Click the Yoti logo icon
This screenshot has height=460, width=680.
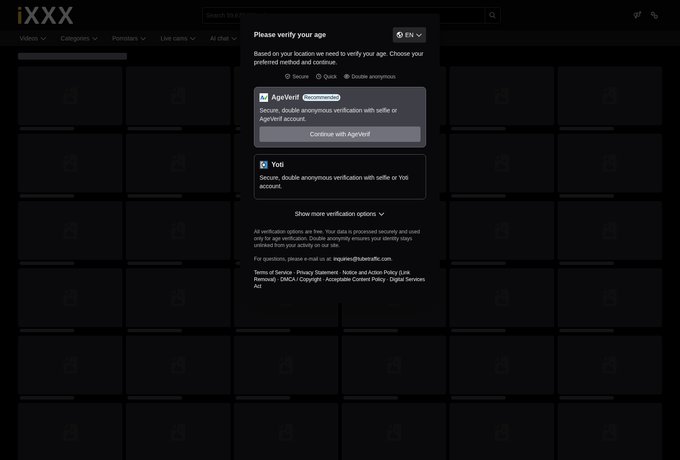pyautogui.click(x=264, y=165)
